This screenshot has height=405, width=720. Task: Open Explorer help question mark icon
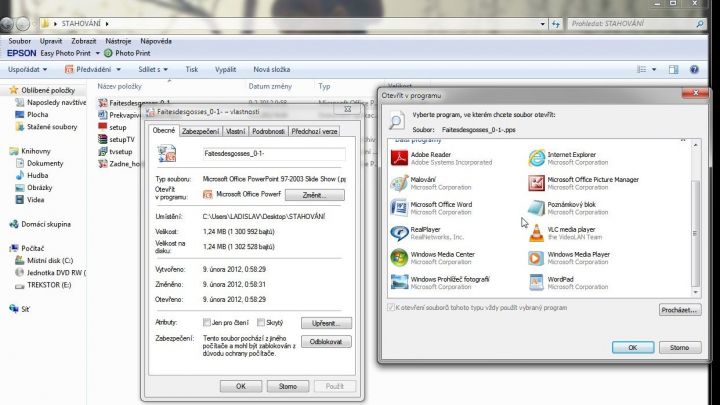tap(694, 69)
